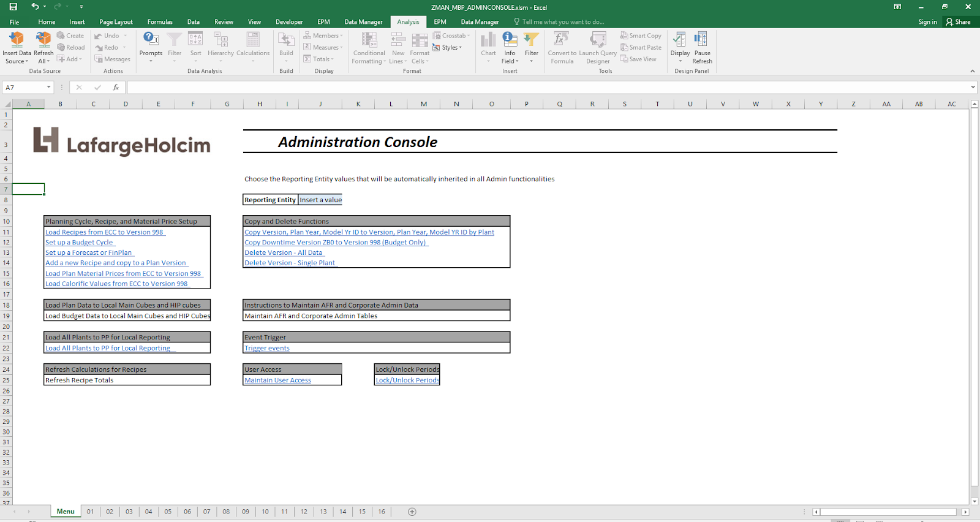The height and width of the screenshot is (522, 980).
Task: Open the Trigger events link
Action: 267,348
